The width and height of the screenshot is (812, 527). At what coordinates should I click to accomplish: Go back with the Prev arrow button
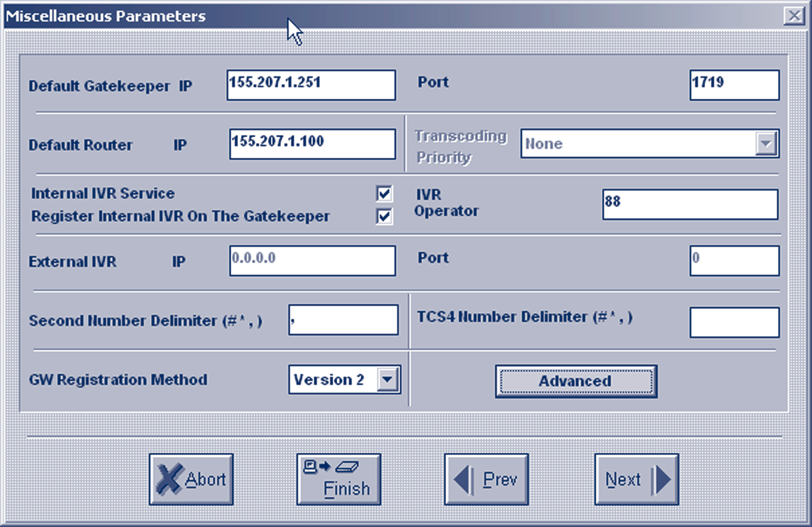[x=486, y=479]
